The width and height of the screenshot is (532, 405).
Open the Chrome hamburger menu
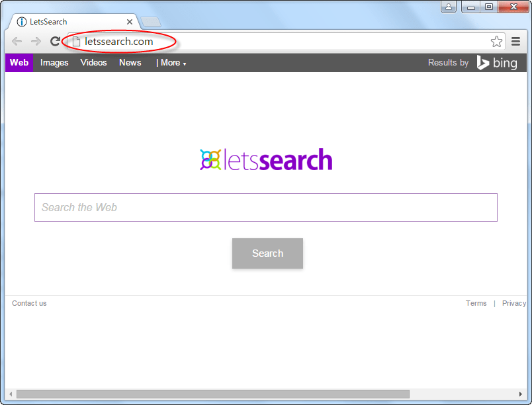click(515, 42)
